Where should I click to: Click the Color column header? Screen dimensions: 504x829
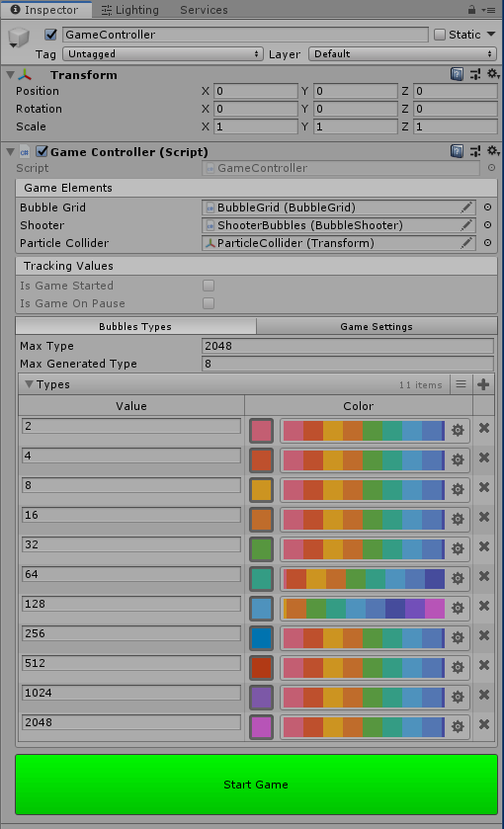point(359,406)
